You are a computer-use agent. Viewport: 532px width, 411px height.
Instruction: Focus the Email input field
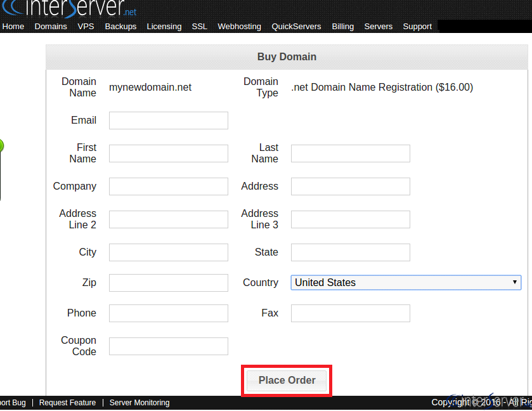pos(169,121)
